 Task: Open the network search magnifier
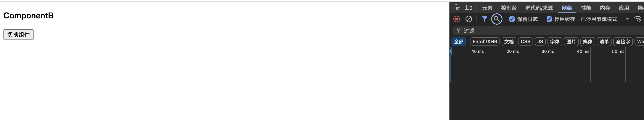pyautogui.click(x=496, y=19)
